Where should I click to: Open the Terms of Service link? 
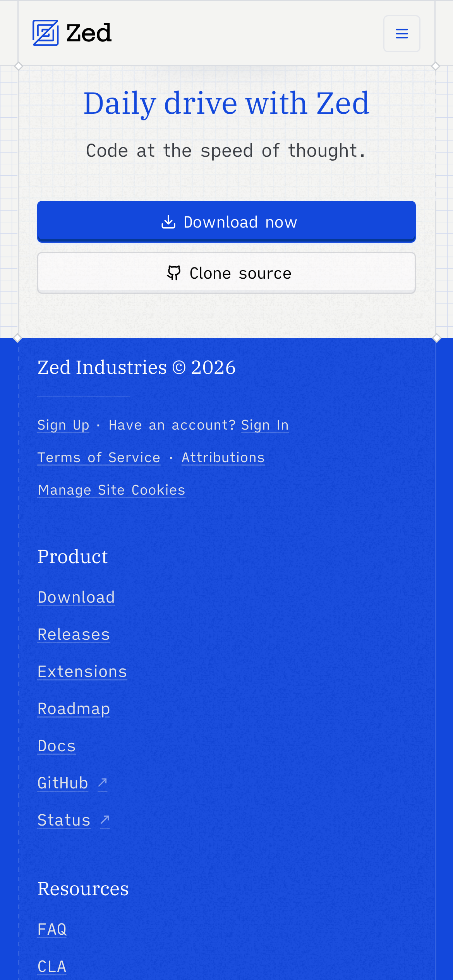(99, 457)
